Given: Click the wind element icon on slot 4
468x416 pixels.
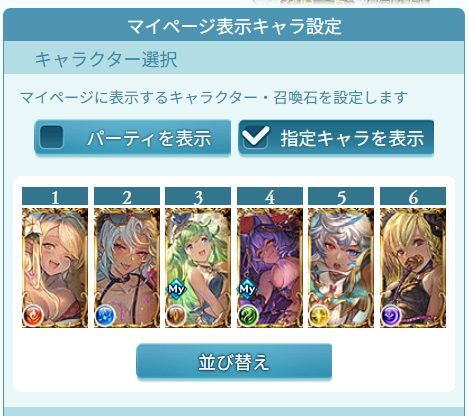Looking at the screenshot, I should (x=248, y=316).
